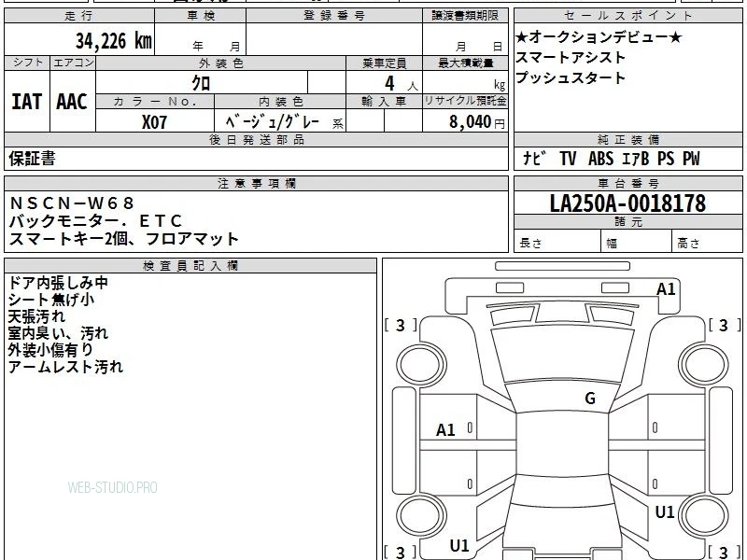Click the 後日発送部品 header
This screenshot has height=560, width=747.
256,139
